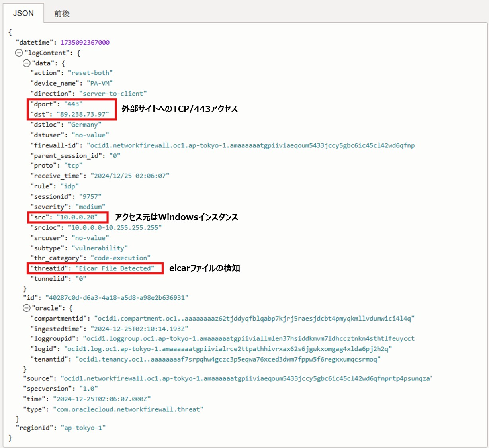Click the dstloc value Germany

84,125
